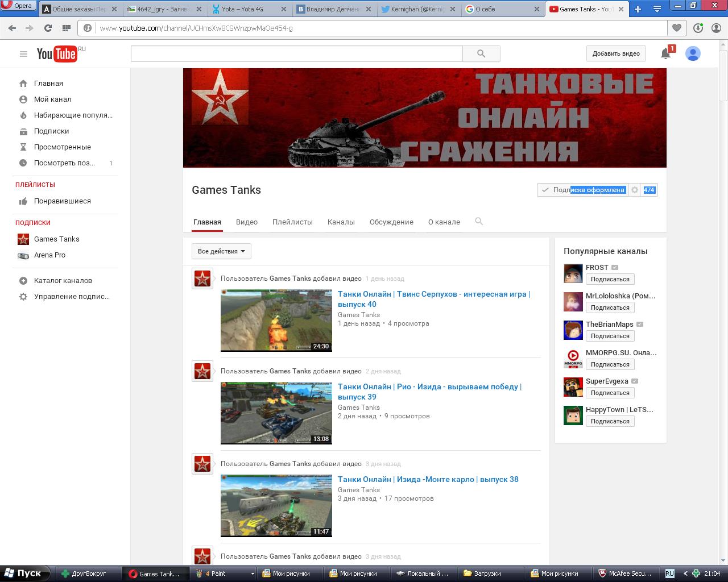The image size is (728, 582).
Task: Open the Opera main menu button
Action: (x=18, y=6)
